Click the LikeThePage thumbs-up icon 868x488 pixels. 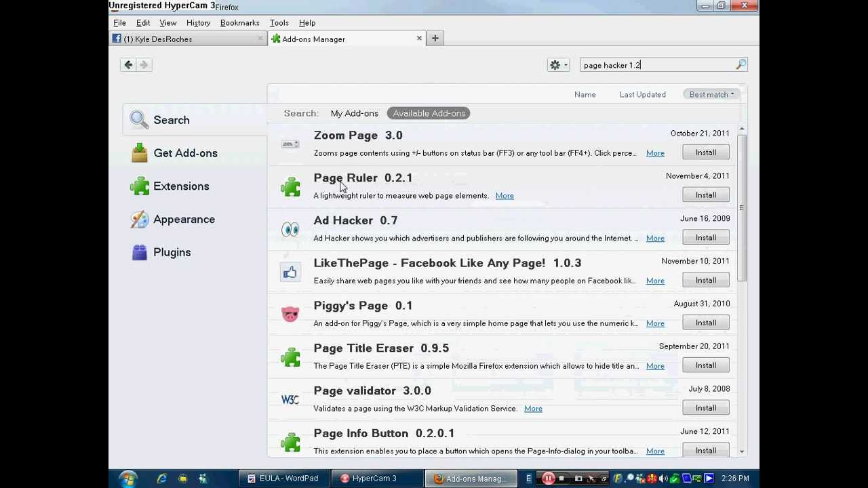tap(290, 272)
